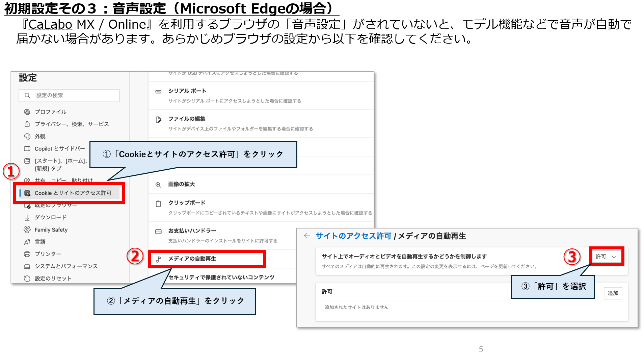Click the palette icon beside 外観
The width and height of the screenshot is (644, 363).
point(27,136)
